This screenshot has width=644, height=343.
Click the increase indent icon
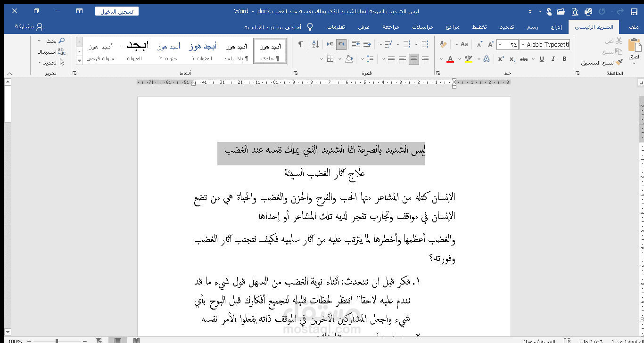(x=356, y=44)
